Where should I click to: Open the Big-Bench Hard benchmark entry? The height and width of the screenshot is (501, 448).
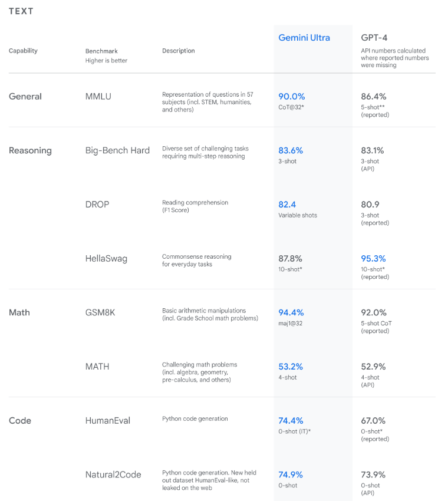pos(117,150)
